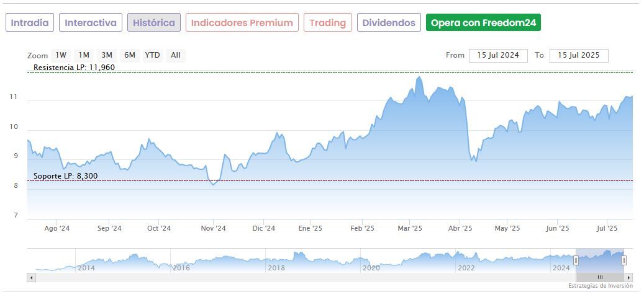
Task: Click Opera con Freedom24 button
Action: click(x=483, y=23)
